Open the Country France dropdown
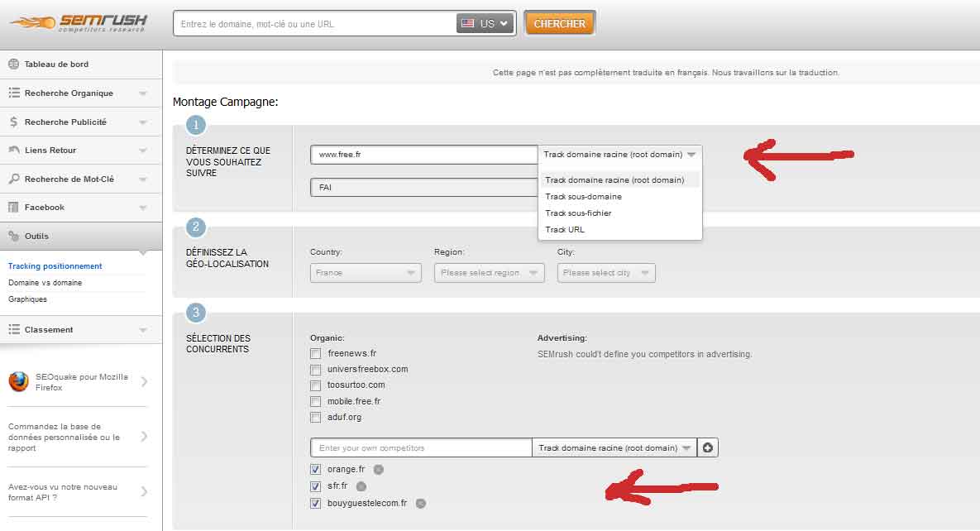The image size is (980, 531). (x=366, y=273)
